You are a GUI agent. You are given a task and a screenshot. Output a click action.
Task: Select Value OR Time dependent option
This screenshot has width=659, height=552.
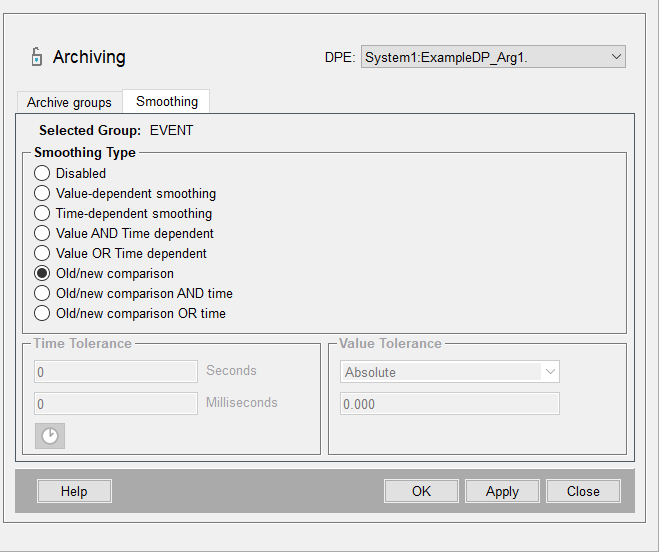point(42,253)
